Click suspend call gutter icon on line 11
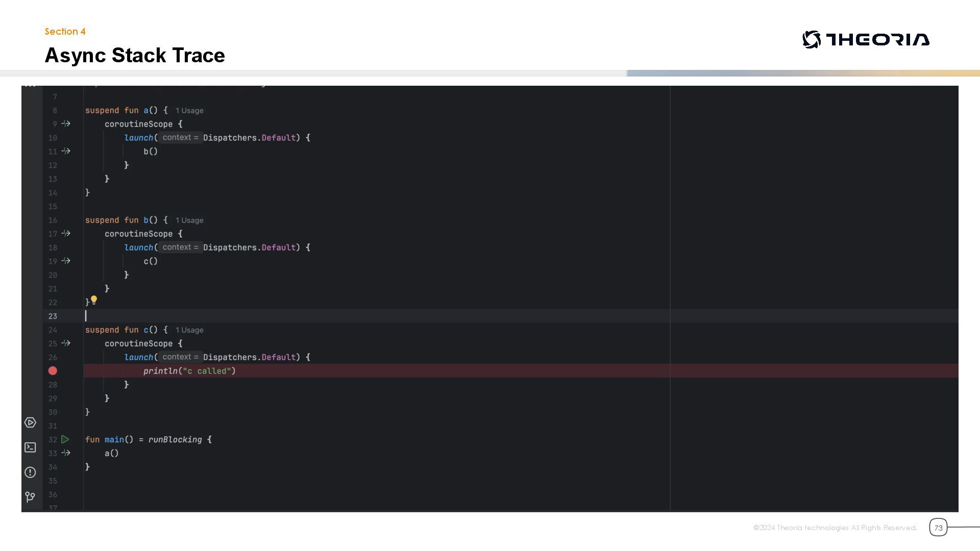Viewport: 980px width, 551px height. (x=66, y=151)
